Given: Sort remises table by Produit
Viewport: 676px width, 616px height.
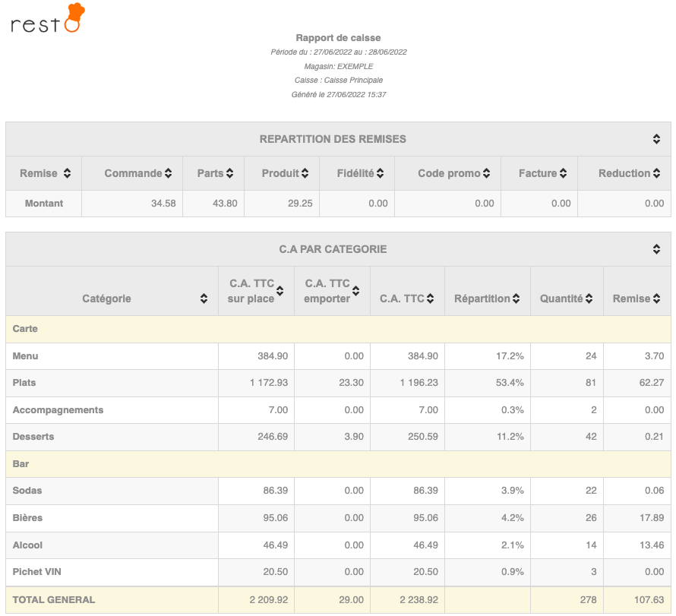Looking at the screenshot, I should click(305, 174).
